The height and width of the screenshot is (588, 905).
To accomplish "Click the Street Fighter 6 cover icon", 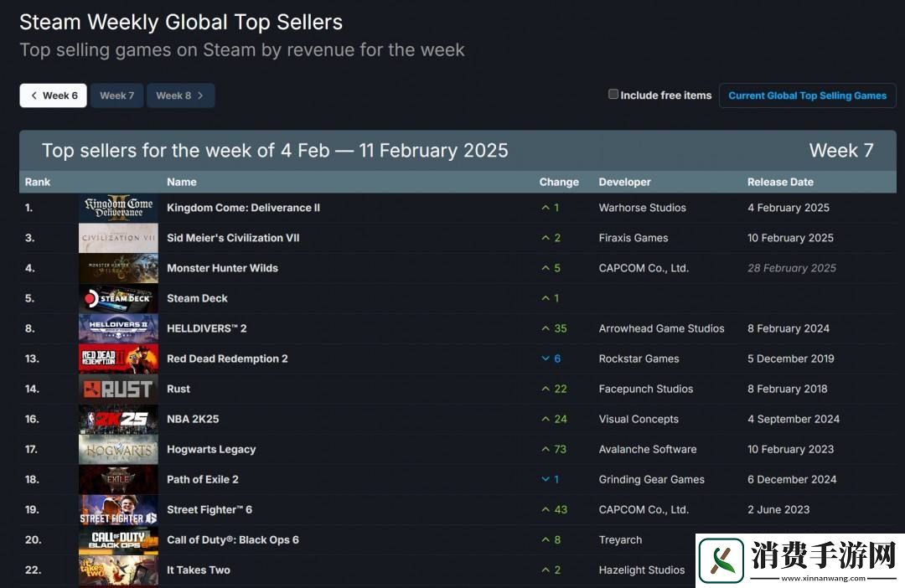I will 118,509.
